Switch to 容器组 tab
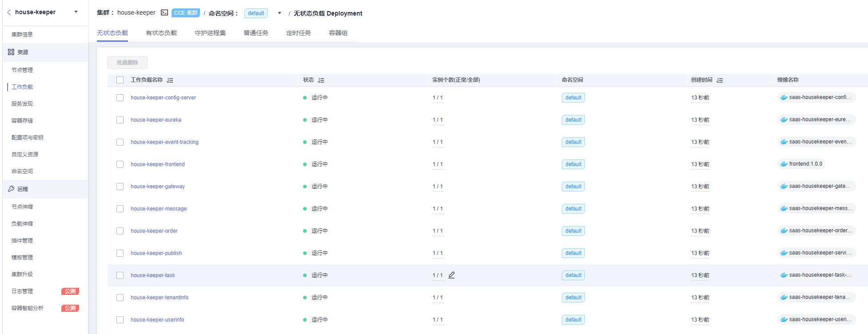Image resolution: width=868 pixels, height=334 pixels. (338, 33)
